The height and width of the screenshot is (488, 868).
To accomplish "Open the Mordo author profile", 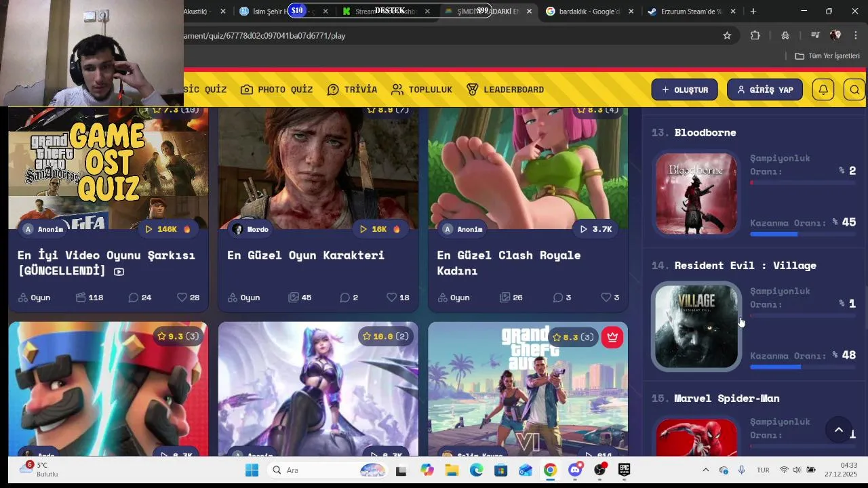I will tap(250, 229).
